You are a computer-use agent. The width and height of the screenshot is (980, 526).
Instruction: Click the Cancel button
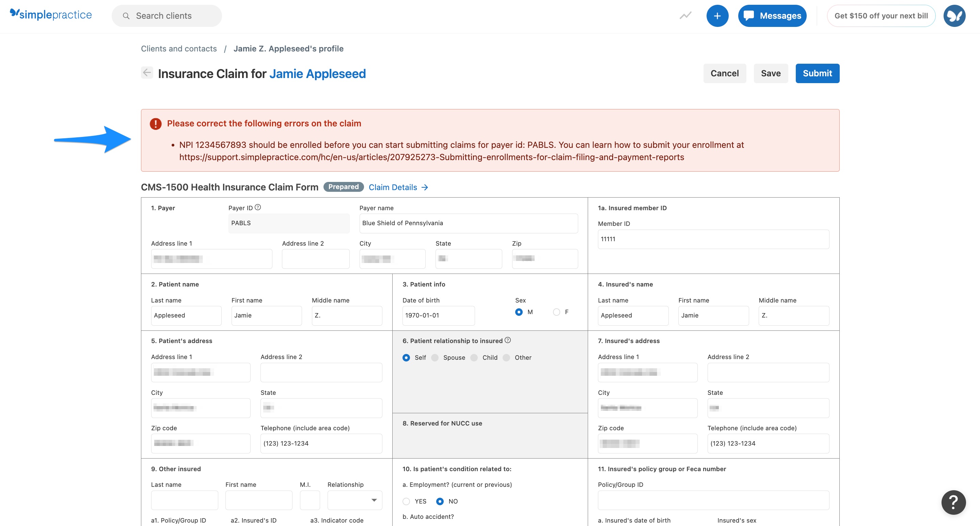coord(724,73)
